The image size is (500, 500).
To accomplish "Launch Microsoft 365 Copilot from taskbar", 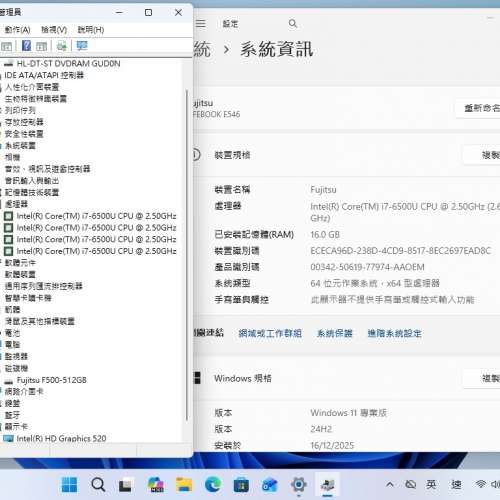I will [x=155, y=485].
